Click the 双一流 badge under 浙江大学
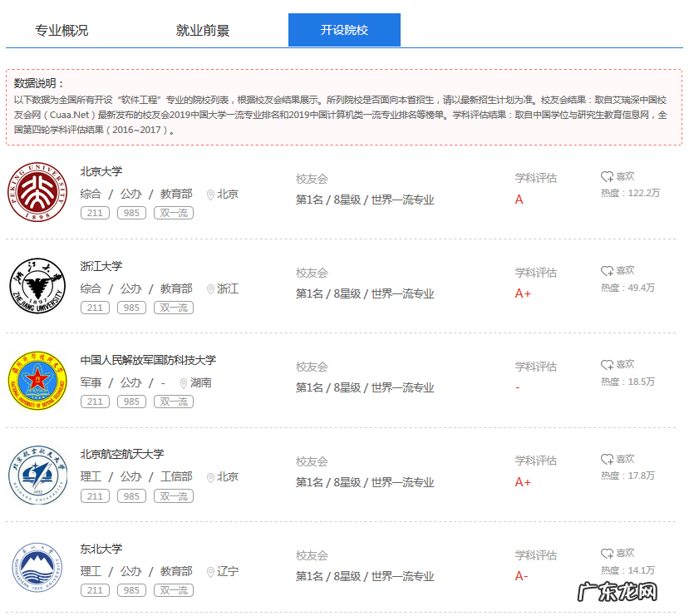 [x=173, y=308]
